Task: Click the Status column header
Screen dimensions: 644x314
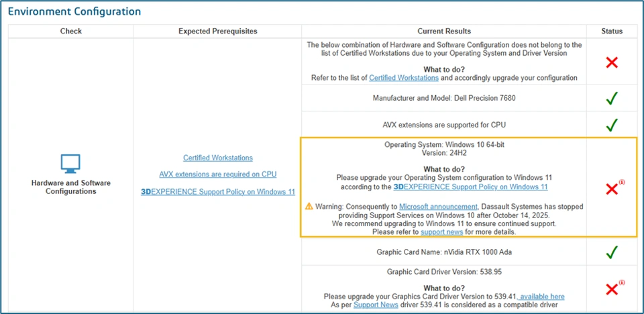Action: click(x=612, y=32)
